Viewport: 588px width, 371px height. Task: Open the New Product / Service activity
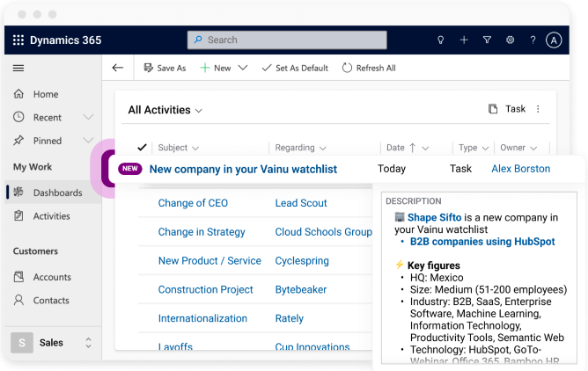(209, 260)
